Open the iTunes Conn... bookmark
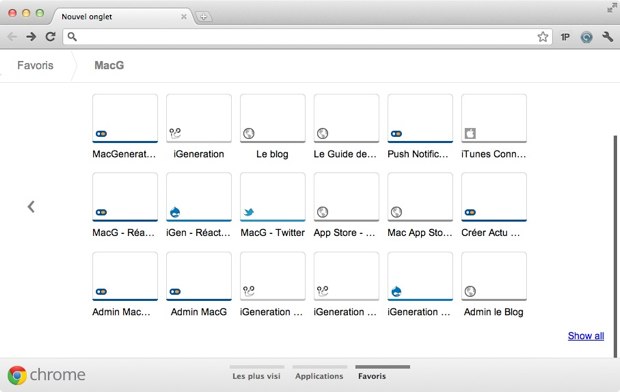Image resolution: width=620 pixels, height=392 pixels. [x=494, y=127]
